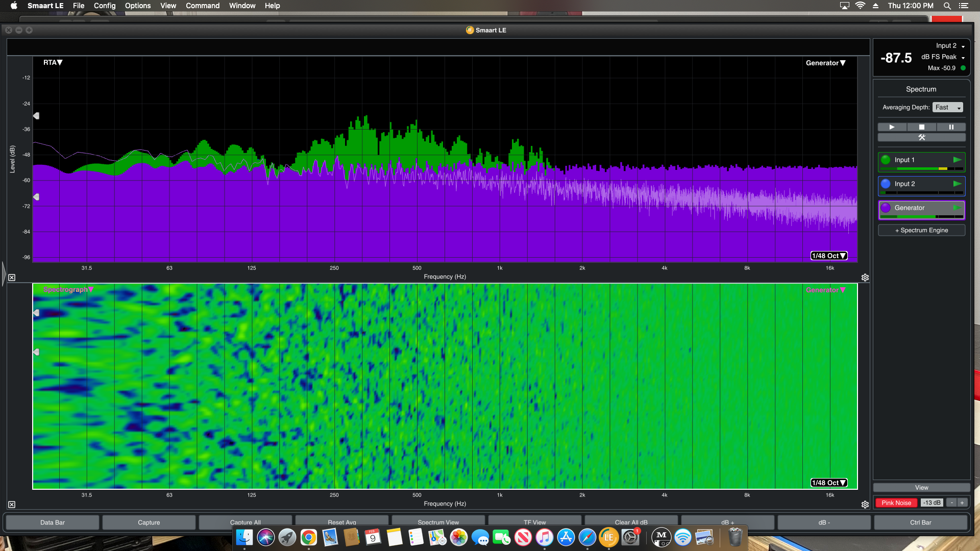Click the Input 2 blue color swatch
Viewport: 980px width, 551px height.
(x=886, y=184)
